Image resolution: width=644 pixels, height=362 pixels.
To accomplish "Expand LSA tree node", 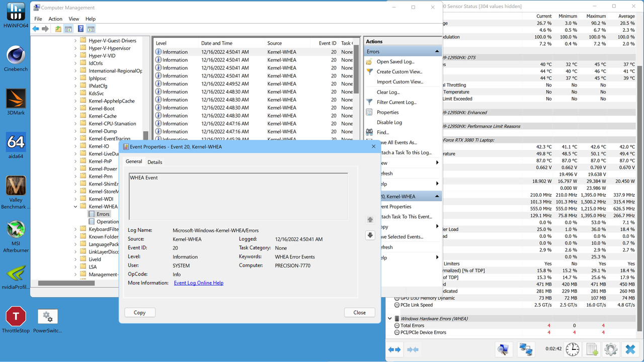I will click(76, 267).
